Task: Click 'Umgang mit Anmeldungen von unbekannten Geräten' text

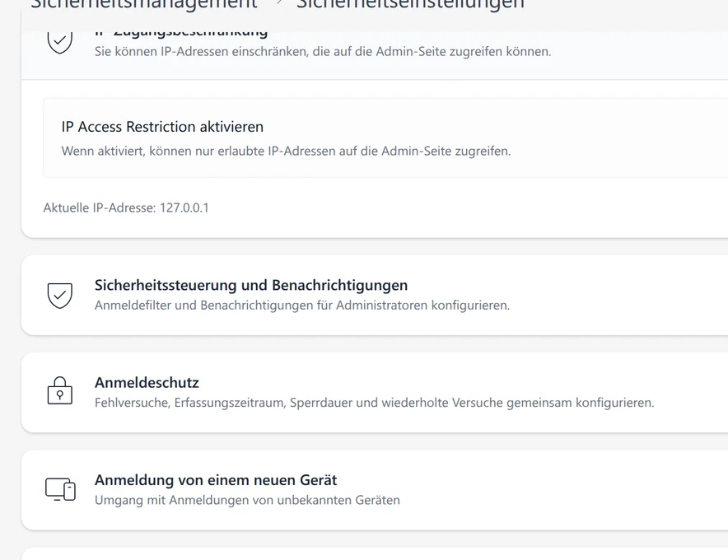Action: pyautogui.click(x=247, y=500)
